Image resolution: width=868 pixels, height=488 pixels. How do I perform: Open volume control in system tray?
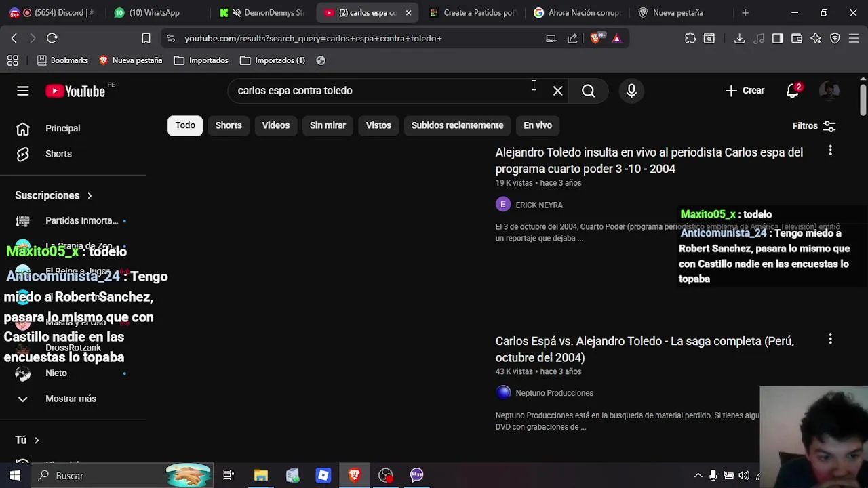[x=744, y=476]
